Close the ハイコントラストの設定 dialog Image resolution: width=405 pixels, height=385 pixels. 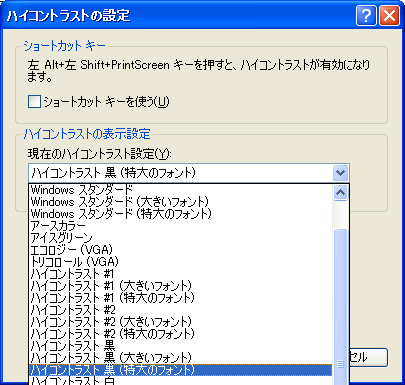(389, 15)
